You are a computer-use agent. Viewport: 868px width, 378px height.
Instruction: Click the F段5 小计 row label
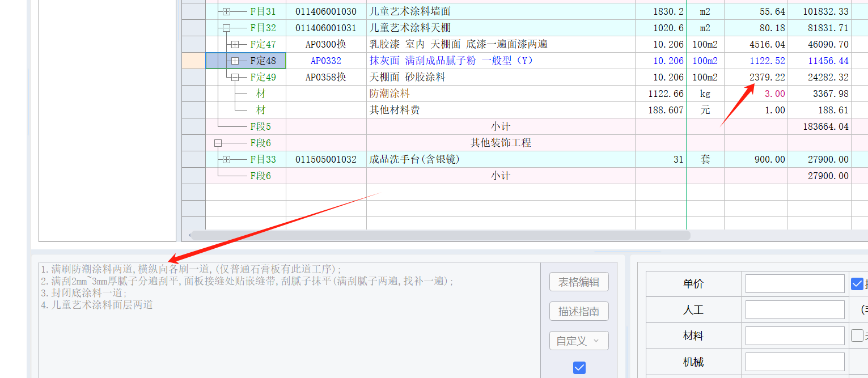[x=501, y=126]
